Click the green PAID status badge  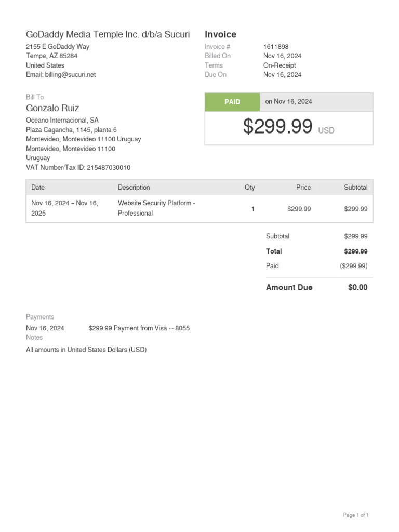coord(232,102)
